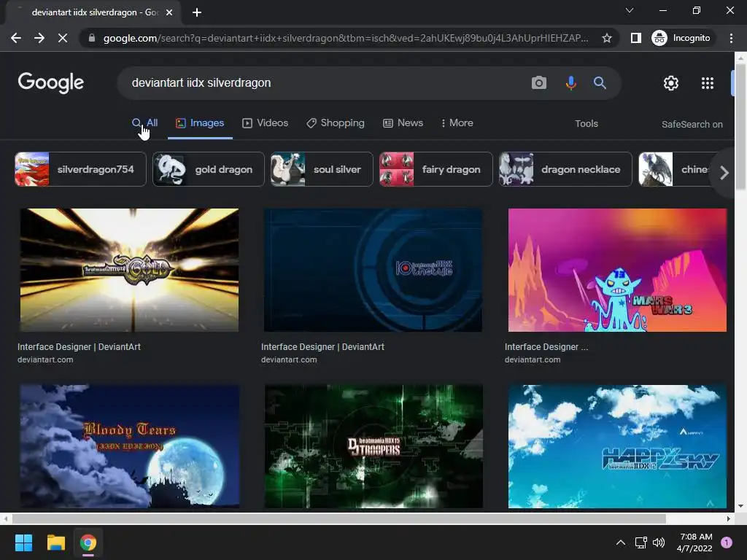Click Interface Designer ... link under Mars War image

(546, 347)
